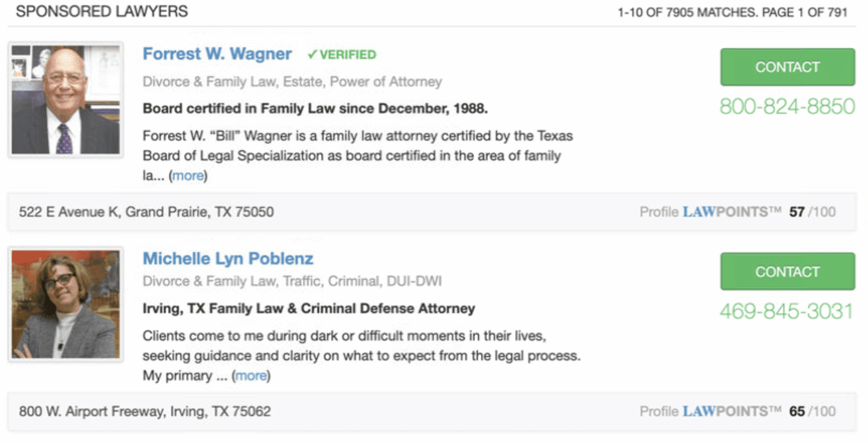Click the 800 W. Airport Freeway address
This screenshot has height=444, width=868.
(145, 411)
